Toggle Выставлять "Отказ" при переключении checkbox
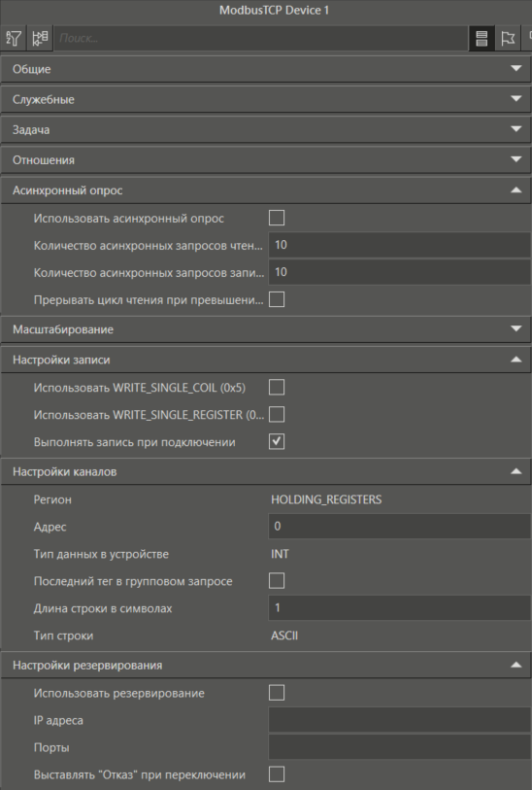The width and height of the screenshot is (532, 790). point(277,773)
